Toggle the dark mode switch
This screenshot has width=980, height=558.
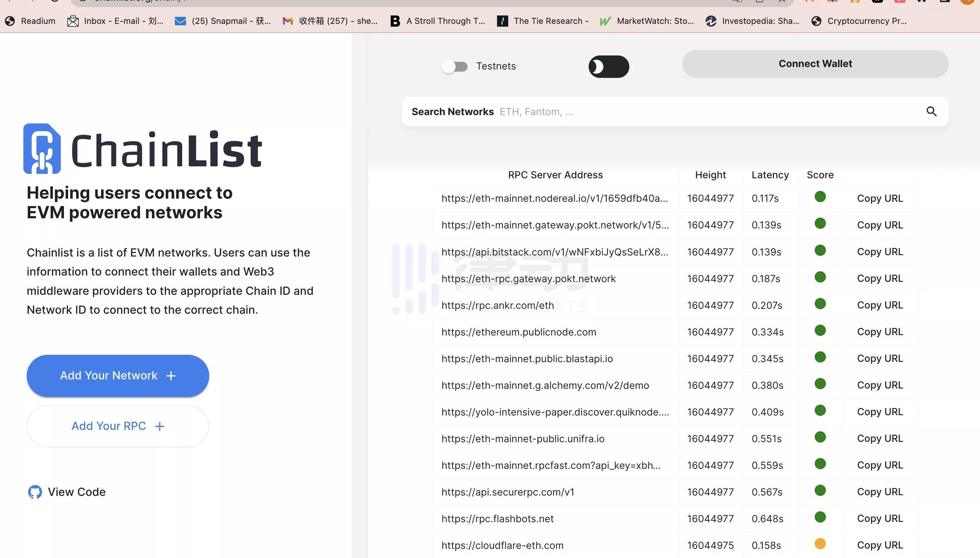pyautogui.click(x=609, y=67)
